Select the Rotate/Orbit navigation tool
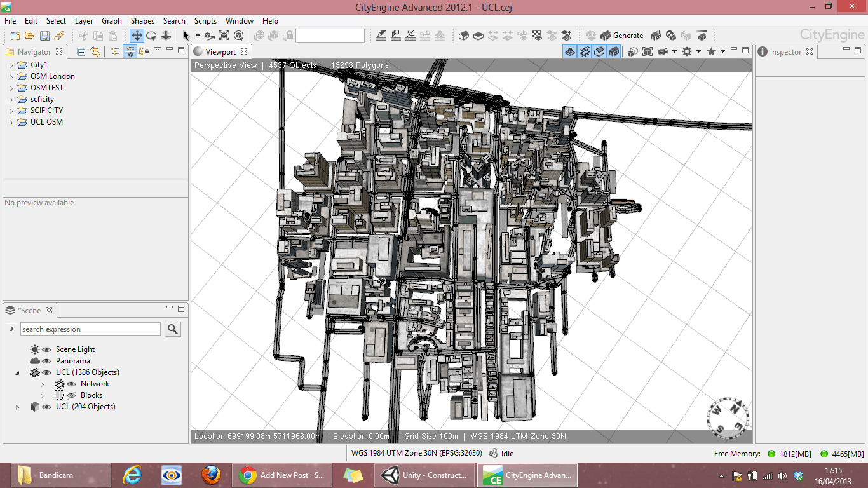This screenshot has height=488, width=868. [151, 36]
